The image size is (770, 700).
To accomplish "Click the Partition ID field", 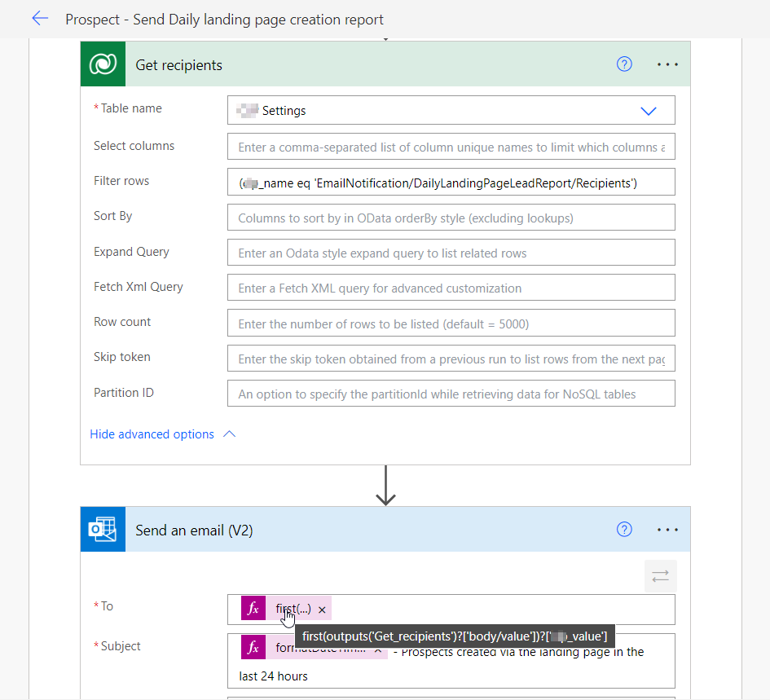I will click(x=451, y=394).
